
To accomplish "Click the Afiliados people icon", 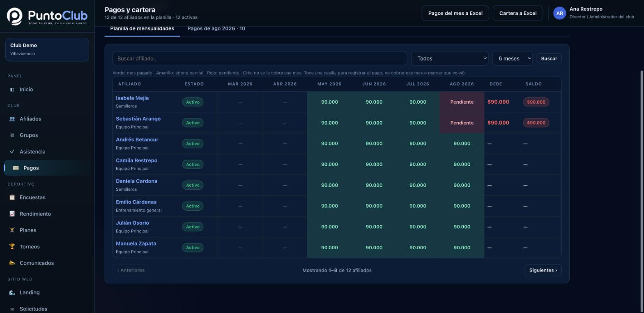I will tap(12, 119).
